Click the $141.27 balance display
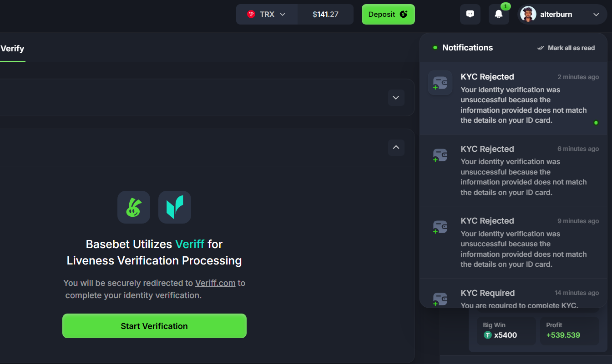 click(325, 15)
